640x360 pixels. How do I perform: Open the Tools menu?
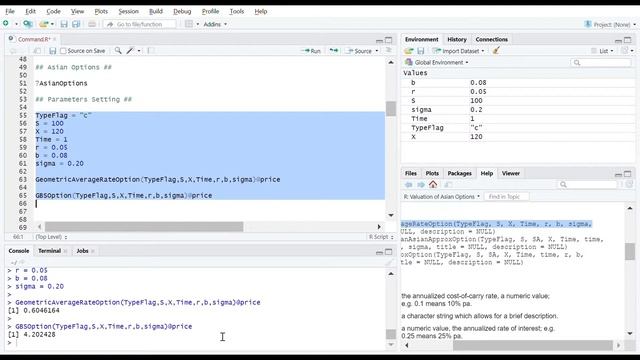(237, 11)
